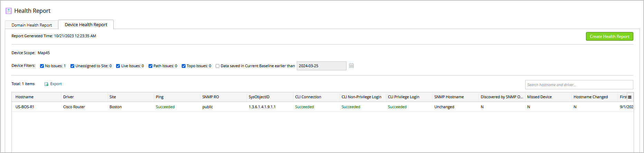
Task: Click the Health Report title icon
Action: coord(9,11)
